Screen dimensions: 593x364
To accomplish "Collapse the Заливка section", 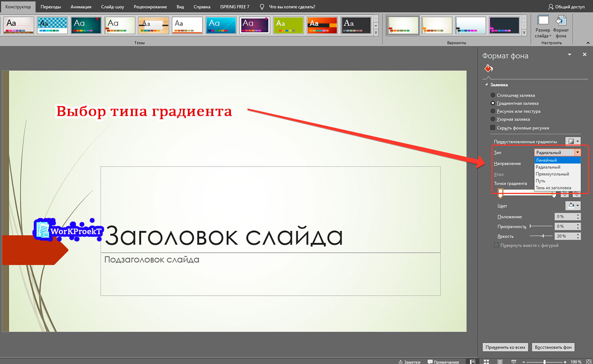I will coord(486,84).
